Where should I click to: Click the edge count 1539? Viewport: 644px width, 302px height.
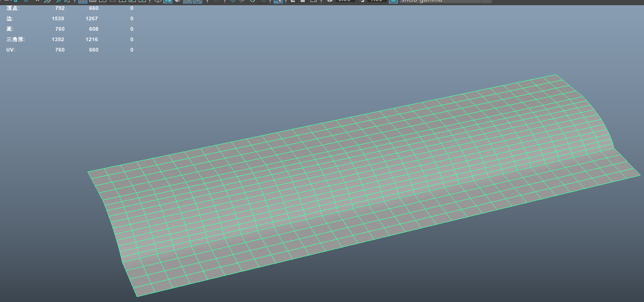tap(58, 19)
